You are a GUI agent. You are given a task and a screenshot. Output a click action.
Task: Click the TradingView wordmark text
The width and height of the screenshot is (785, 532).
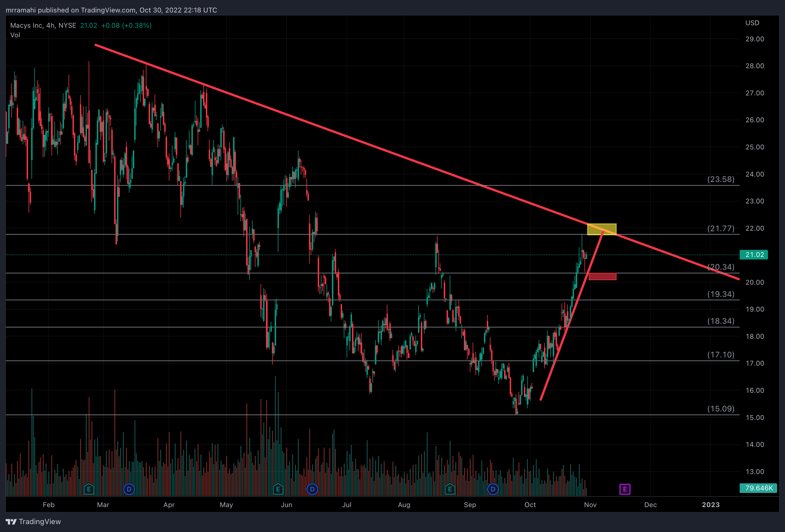(40, 522)
